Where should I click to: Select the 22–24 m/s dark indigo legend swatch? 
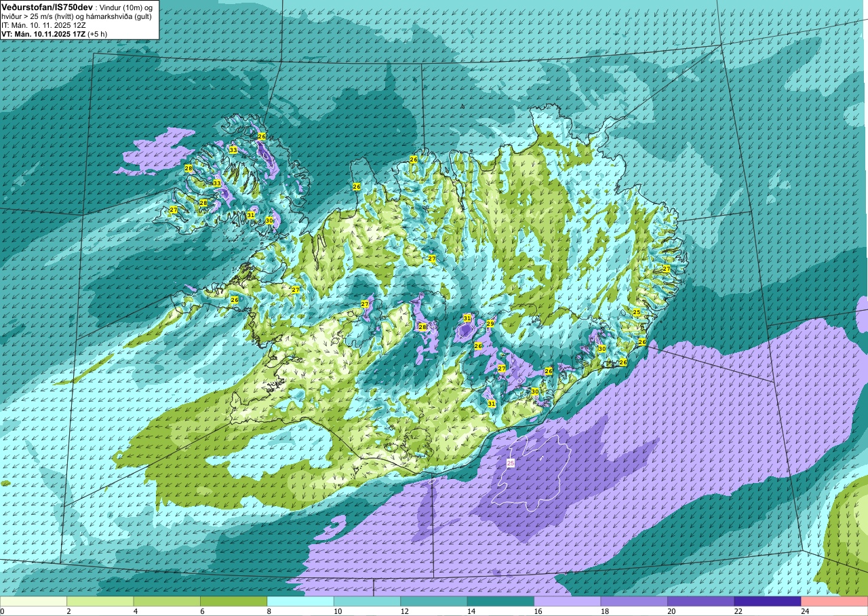click(x=768, y=601)
